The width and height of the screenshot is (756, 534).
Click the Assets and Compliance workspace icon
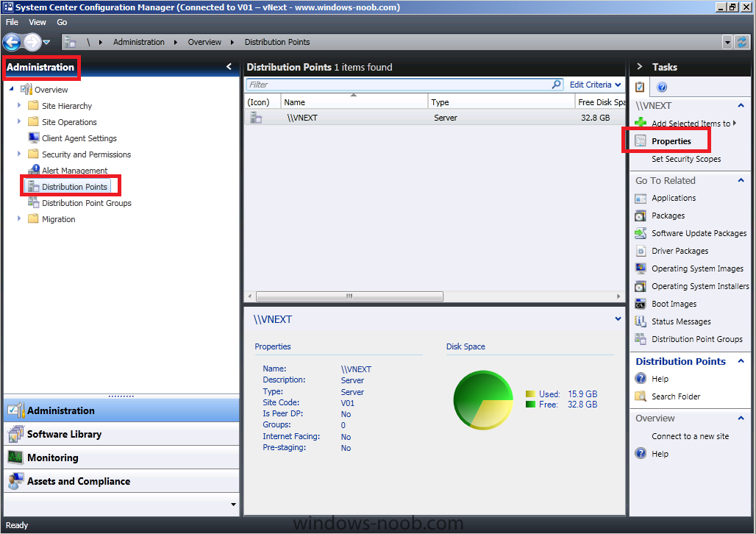click(x=16, y=481)
